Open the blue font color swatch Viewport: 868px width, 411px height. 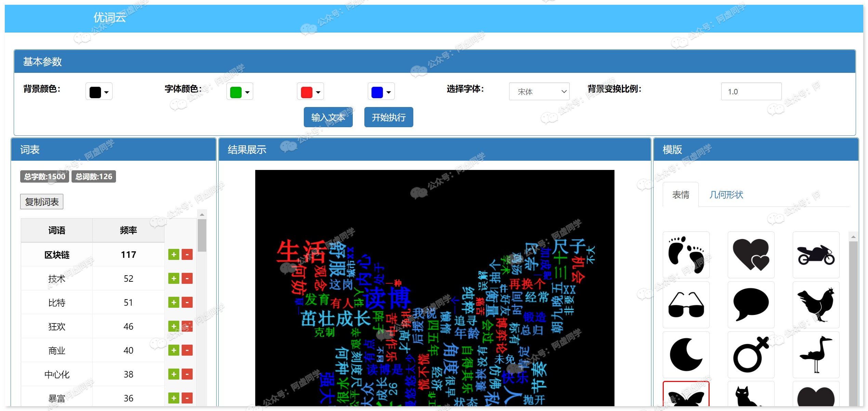click(x=381, y=92)
